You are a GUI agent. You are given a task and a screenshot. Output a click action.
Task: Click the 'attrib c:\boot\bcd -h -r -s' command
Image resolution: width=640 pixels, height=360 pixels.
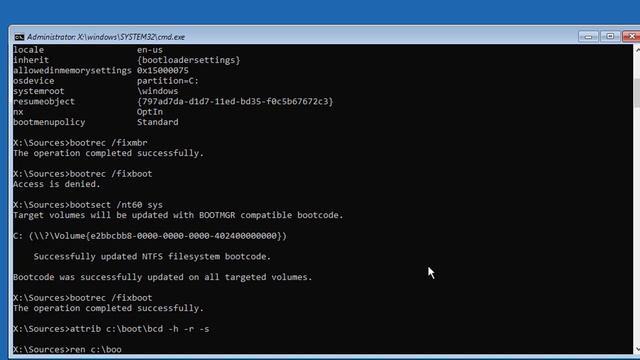111,329
